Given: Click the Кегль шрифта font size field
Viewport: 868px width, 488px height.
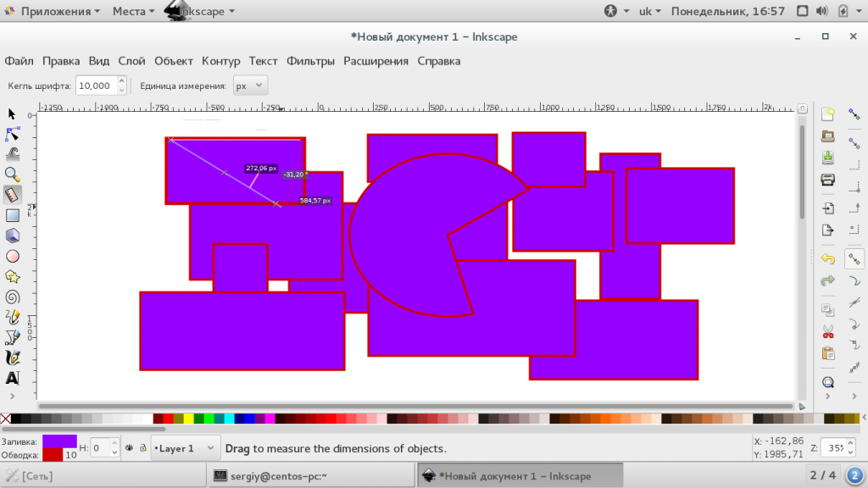Looking at the screenshot, I should click(x=95, y=86).
